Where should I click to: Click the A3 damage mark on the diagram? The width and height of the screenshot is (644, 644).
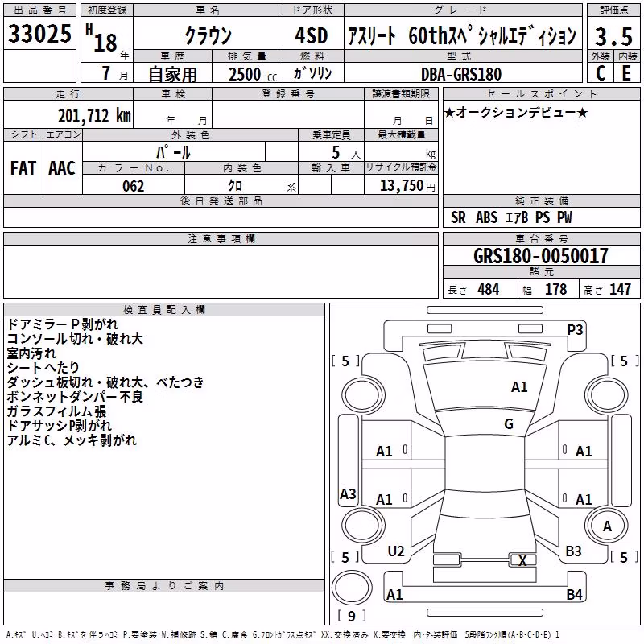click(348, 493)
